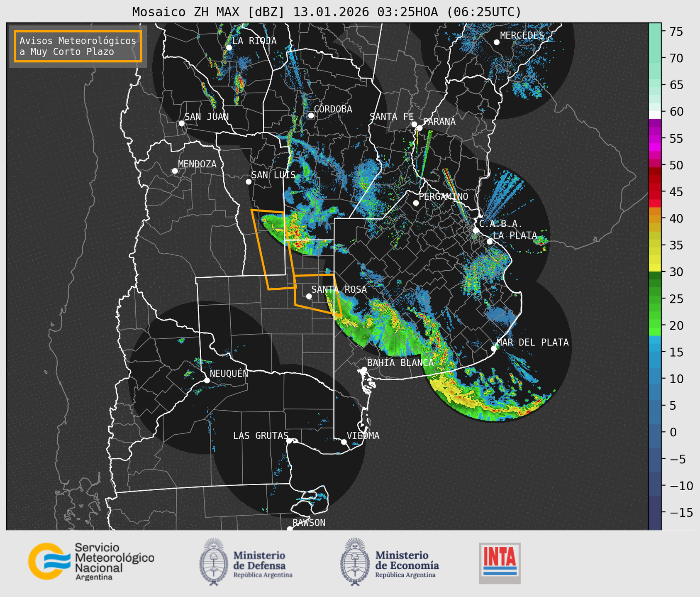Click the RAWSON city label
Image resolution: width=700 pixels, height=597 pixels.
[x=309, y=523]
